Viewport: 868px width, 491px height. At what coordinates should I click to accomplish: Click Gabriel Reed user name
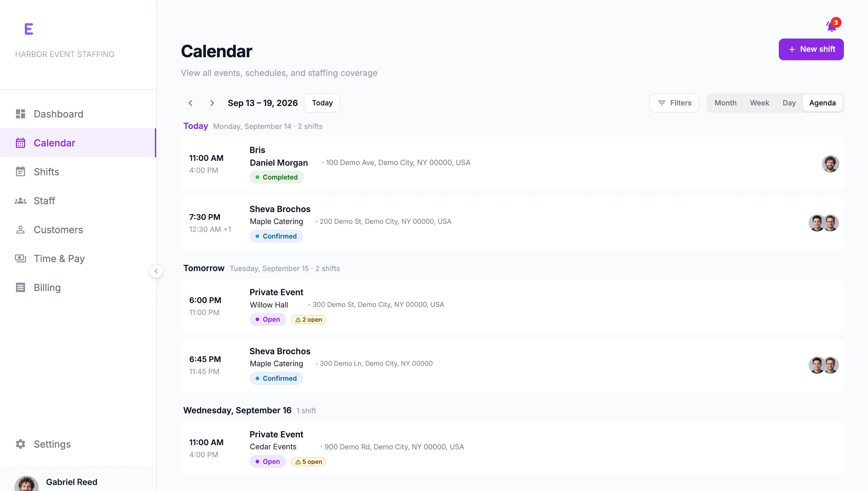(x=71, y=482)
